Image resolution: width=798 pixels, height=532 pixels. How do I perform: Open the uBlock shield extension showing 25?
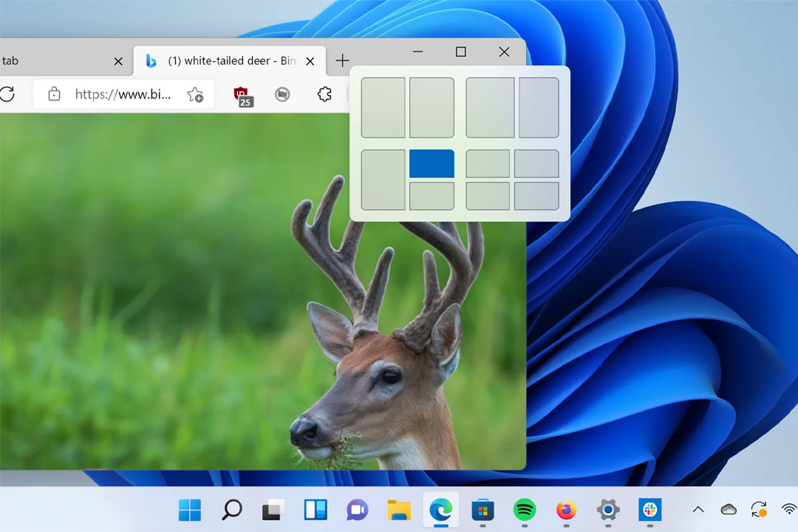[x=243, y=96]
